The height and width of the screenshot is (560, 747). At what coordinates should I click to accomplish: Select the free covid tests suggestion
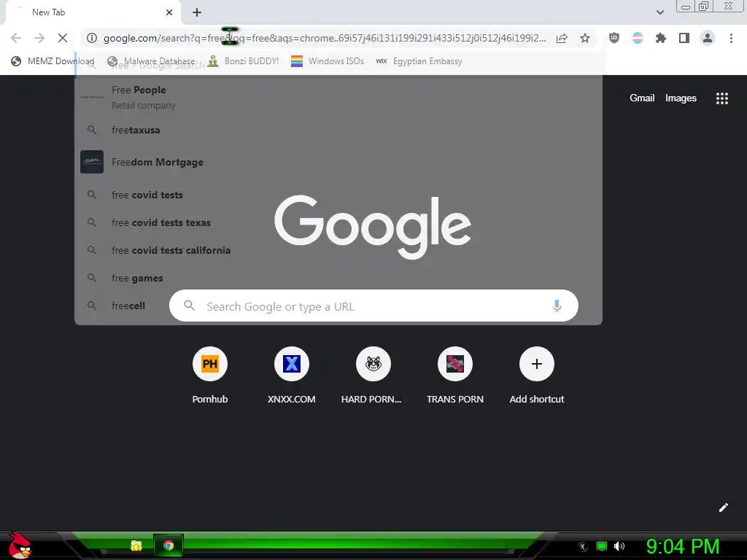click(338, 195)
